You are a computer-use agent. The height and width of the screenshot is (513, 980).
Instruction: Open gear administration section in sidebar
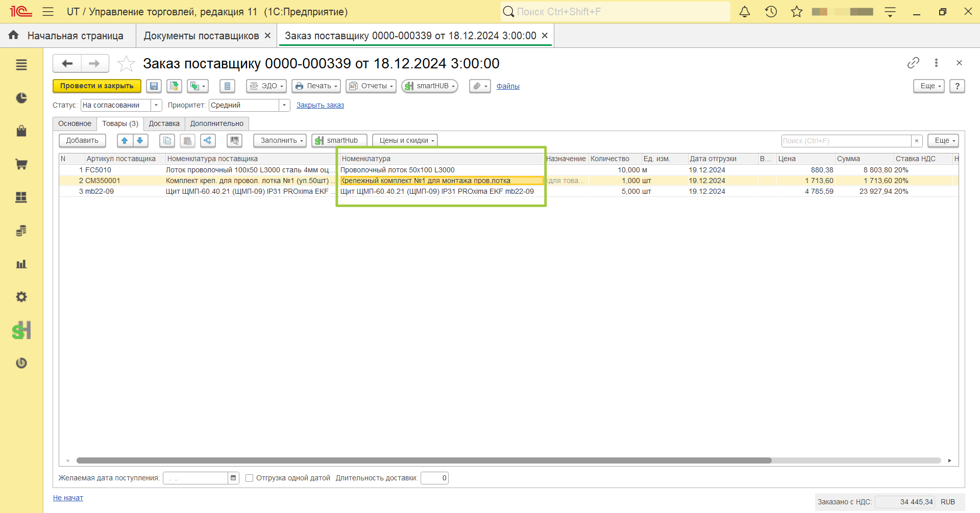[x=21, y=297]
